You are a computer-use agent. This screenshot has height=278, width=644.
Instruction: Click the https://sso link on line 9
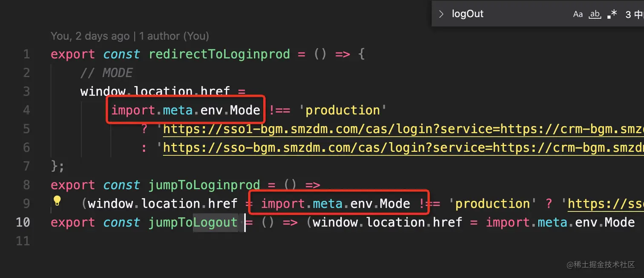(605, 204)
